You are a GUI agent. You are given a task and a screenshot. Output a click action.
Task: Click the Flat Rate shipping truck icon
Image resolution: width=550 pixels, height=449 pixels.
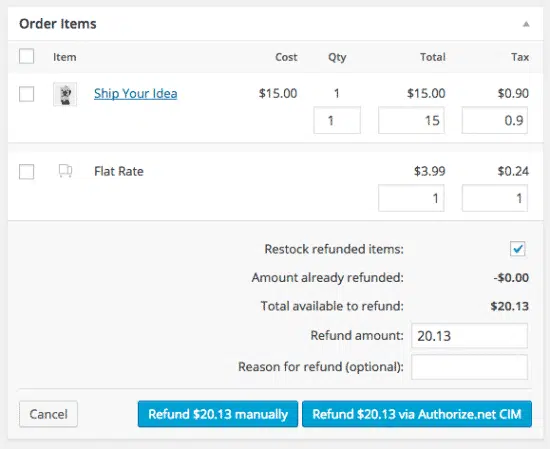[x=65, y=171]
